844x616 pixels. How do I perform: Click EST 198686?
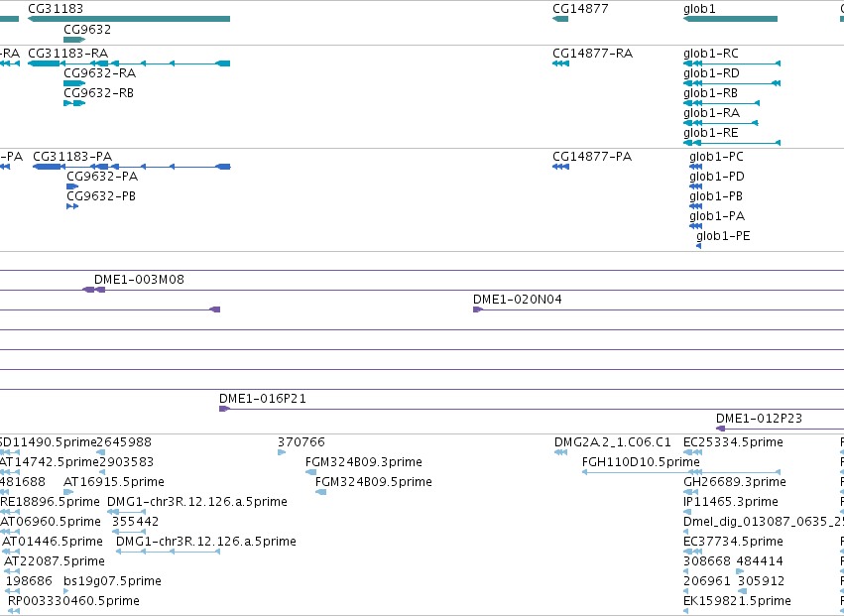click(29, 581)
